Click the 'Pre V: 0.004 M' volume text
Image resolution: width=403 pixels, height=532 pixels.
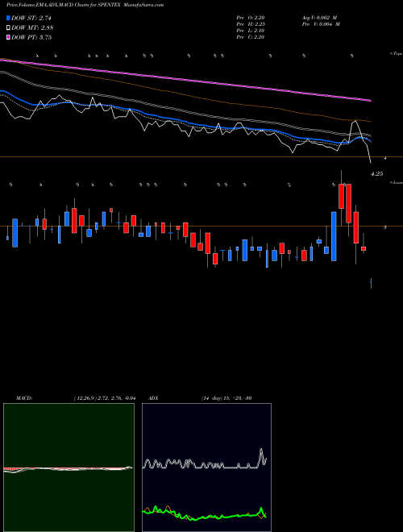(321, 24)
